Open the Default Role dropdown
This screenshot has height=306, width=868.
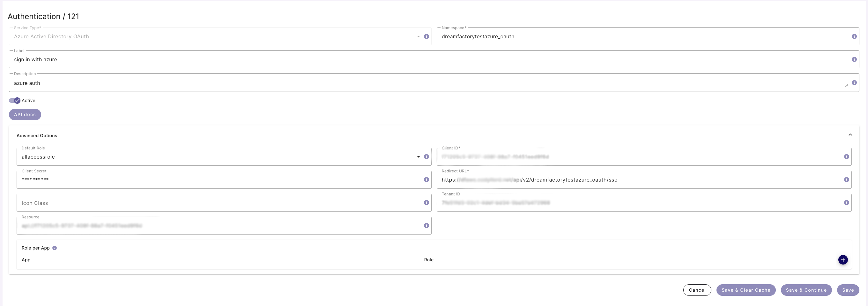click(419, 156)
